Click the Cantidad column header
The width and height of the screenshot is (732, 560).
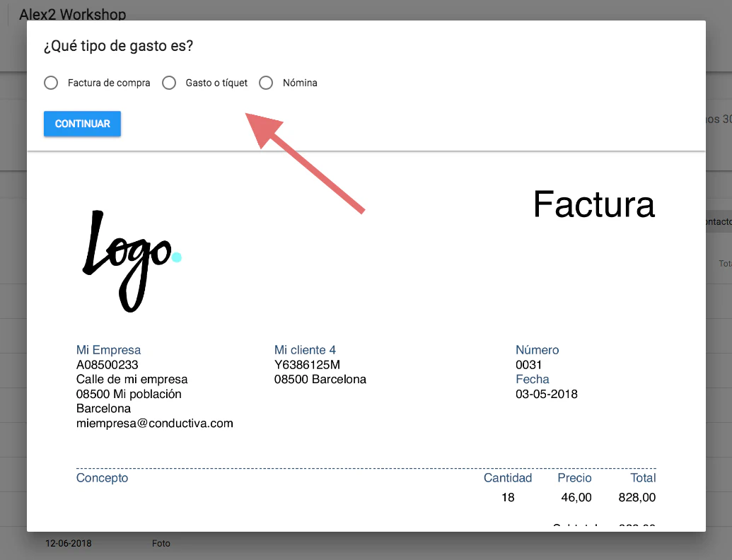point(507,478)
